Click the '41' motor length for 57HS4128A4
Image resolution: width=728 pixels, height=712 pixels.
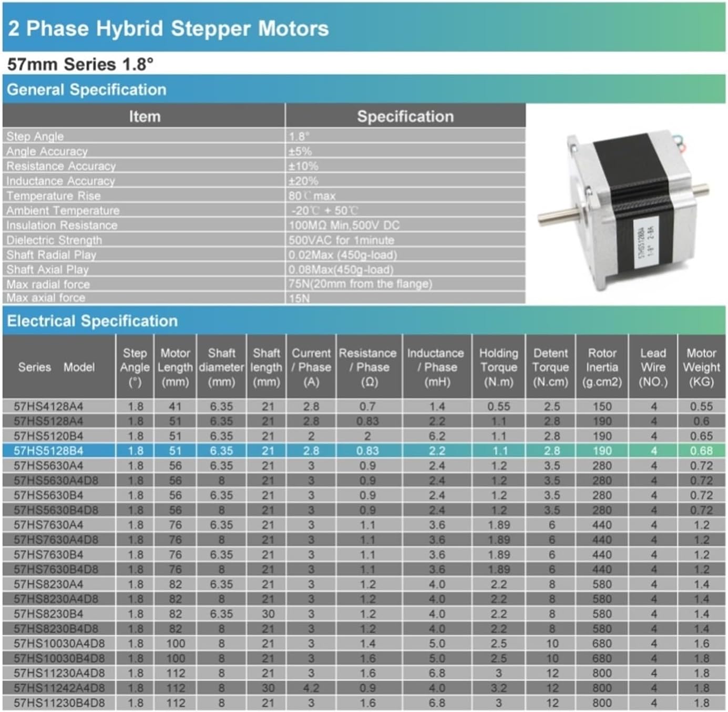[175, 406]
